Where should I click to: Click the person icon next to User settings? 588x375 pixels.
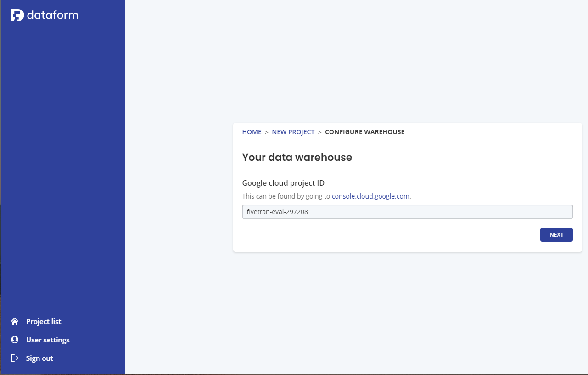[x=14, y=339]
